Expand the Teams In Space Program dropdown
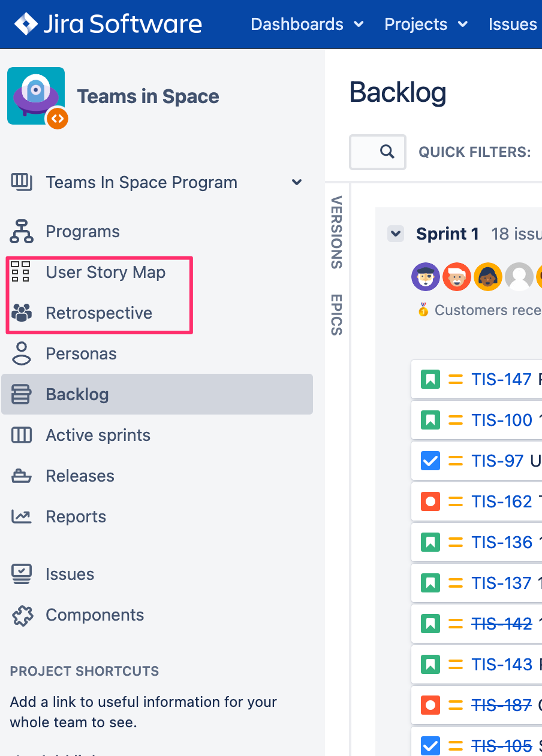 click(x=296, y=183)
